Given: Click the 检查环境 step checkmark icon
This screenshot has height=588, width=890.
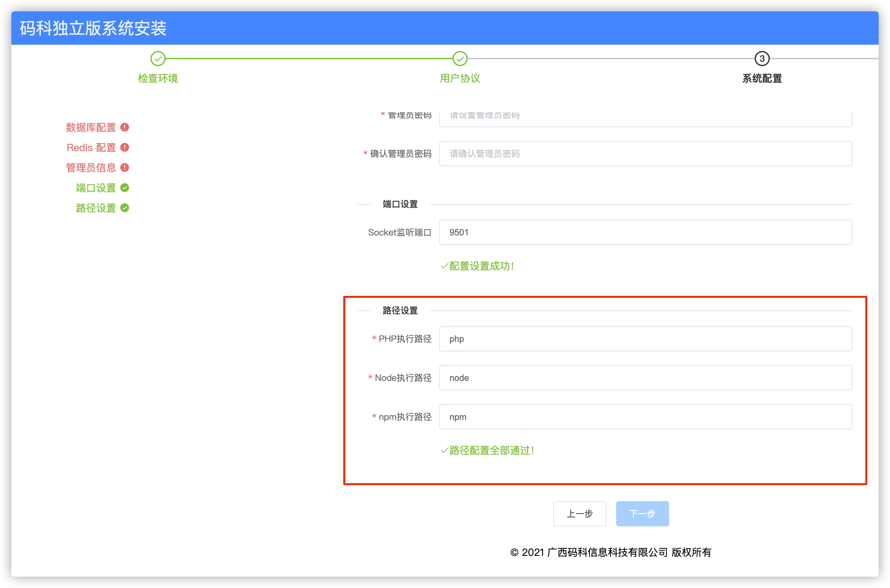Looking at the screenshot, I should click(x=158, y=59).
